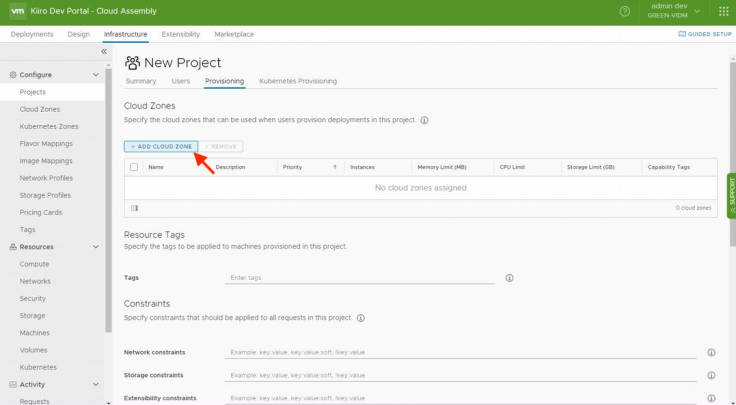736x405 pixels.
Task: Open the Marketplace menu tab
Action: pyautogui.click(x=234, y=34)
